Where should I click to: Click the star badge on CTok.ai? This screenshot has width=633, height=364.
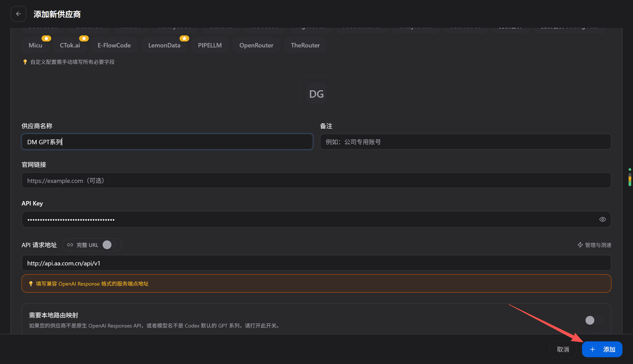(x=84, y=38)
